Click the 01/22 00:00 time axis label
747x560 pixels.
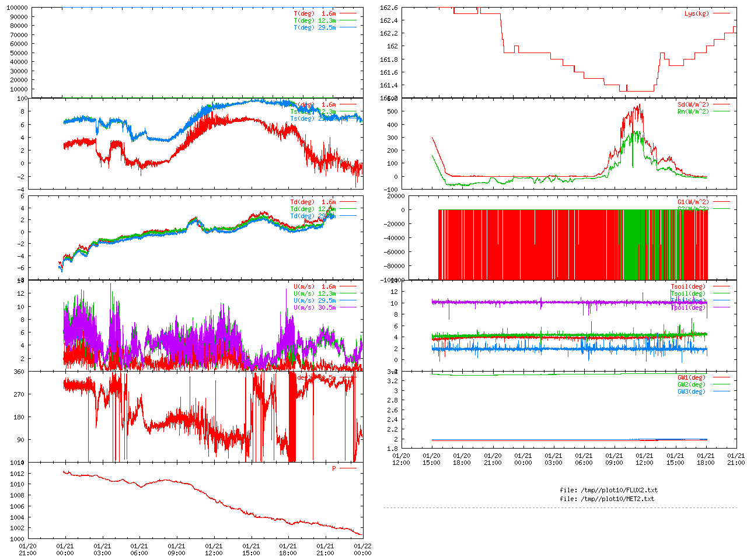(362, 550)
